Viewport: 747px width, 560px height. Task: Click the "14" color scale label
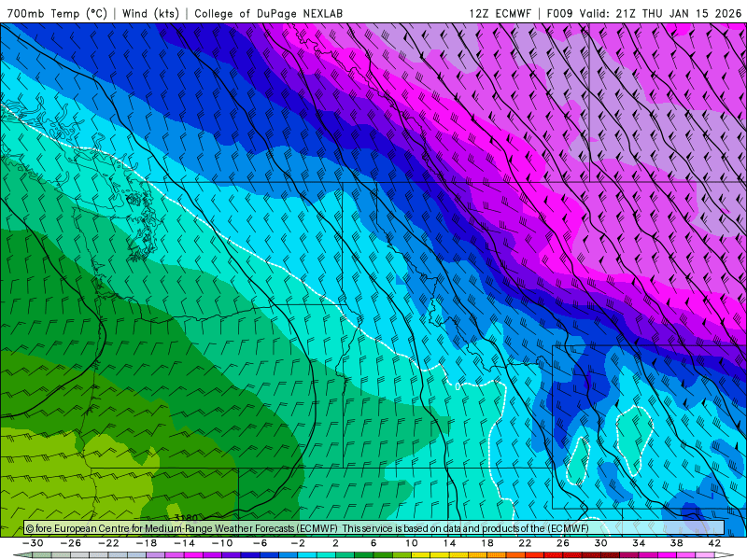[449, 543]
